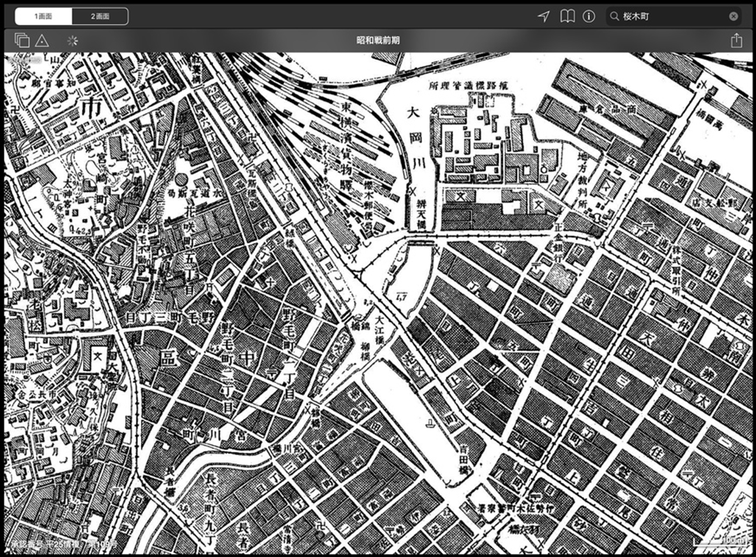Tap the share export icon

(x=736, y=40)
